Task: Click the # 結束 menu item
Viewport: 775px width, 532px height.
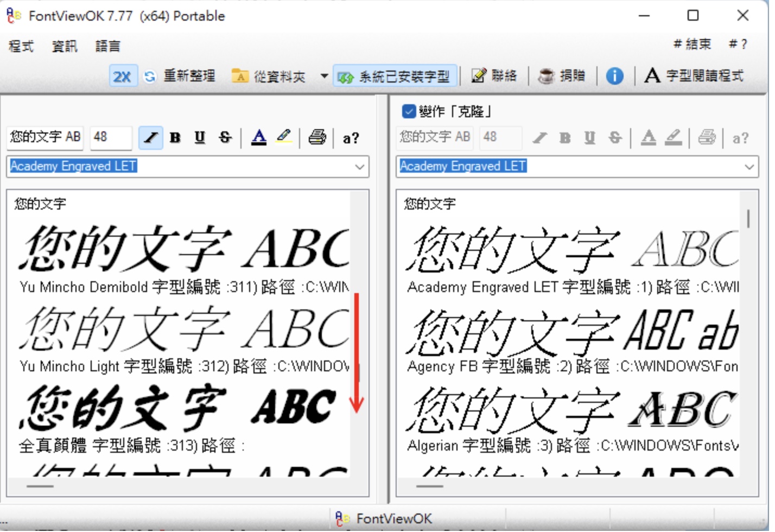Action: 692,44
